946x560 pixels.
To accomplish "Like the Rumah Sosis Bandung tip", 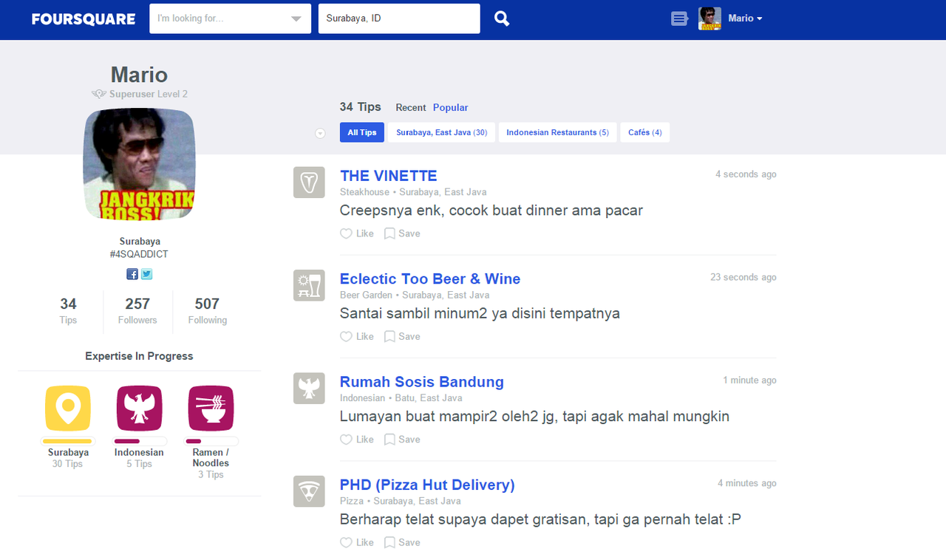I will pos(357,439).
